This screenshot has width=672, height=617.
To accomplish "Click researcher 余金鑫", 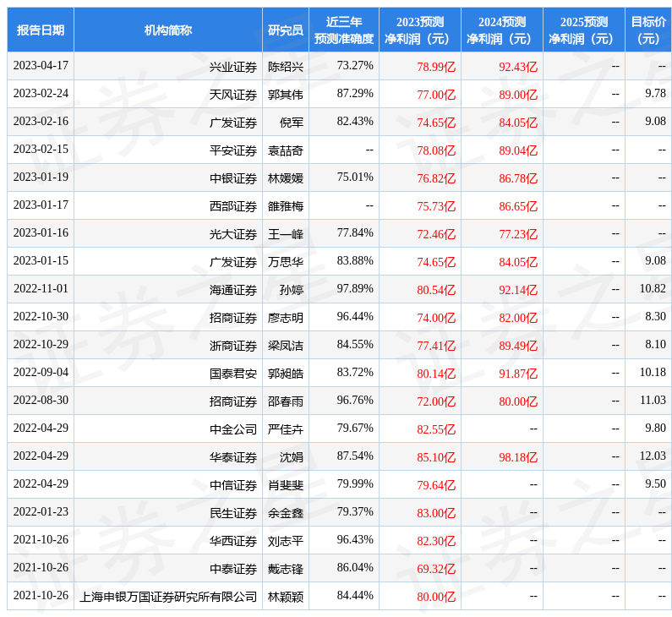I will [x=286, y=512].
